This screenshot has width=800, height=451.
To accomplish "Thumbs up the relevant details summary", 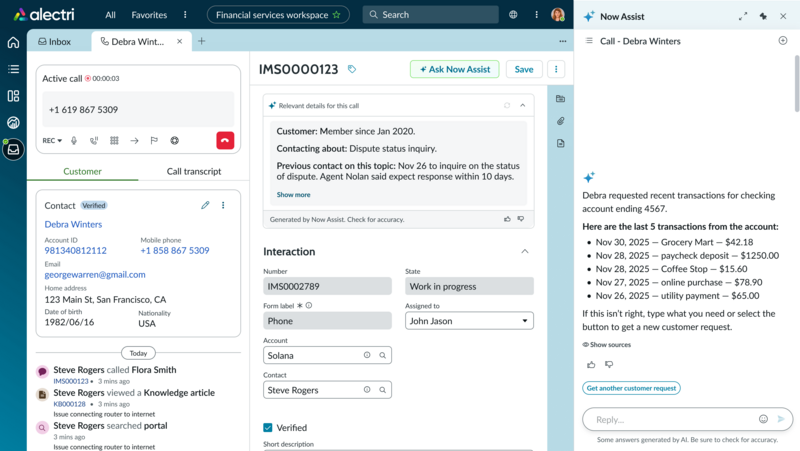I will click(x=507, y=219).
